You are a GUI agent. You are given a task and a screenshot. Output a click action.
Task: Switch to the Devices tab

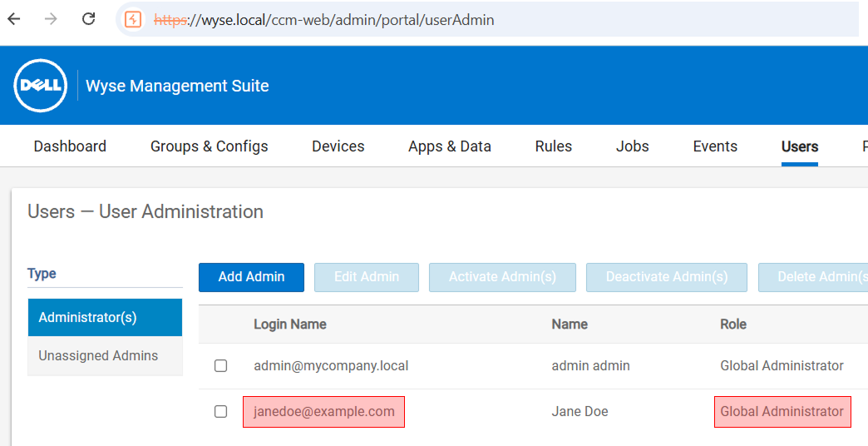tap(338, 146)
